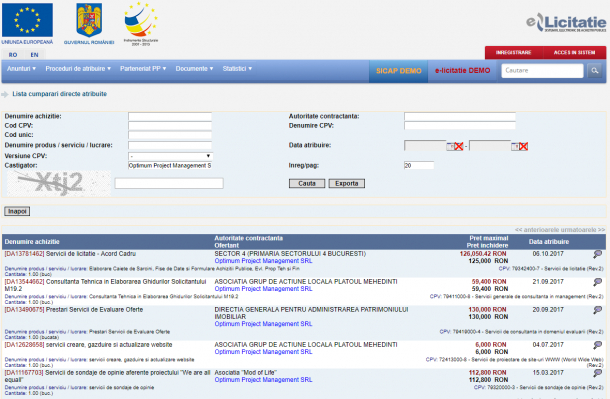Expand the Proceduri de atribuire menu
The height and width of the screenshot is (399, 610).
coord(78,68)
